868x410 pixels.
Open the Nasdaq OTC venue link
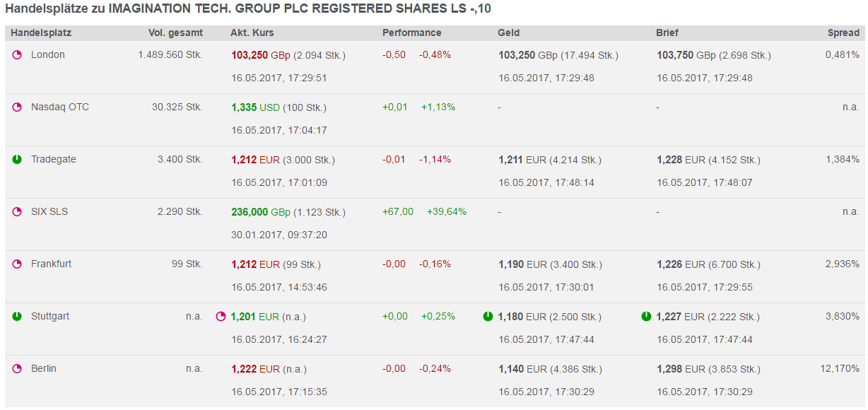pyautogui.click(x=59, y=107)
